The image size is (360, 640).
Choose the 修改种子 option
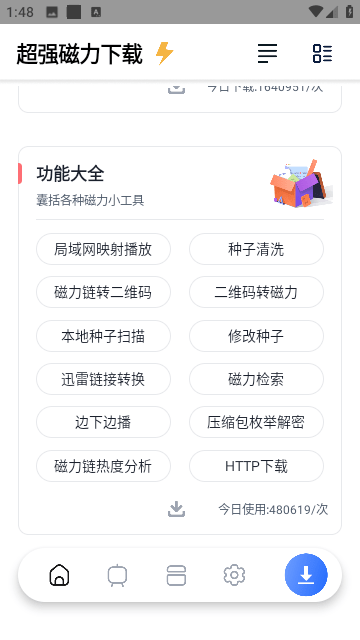coord(256,336)
